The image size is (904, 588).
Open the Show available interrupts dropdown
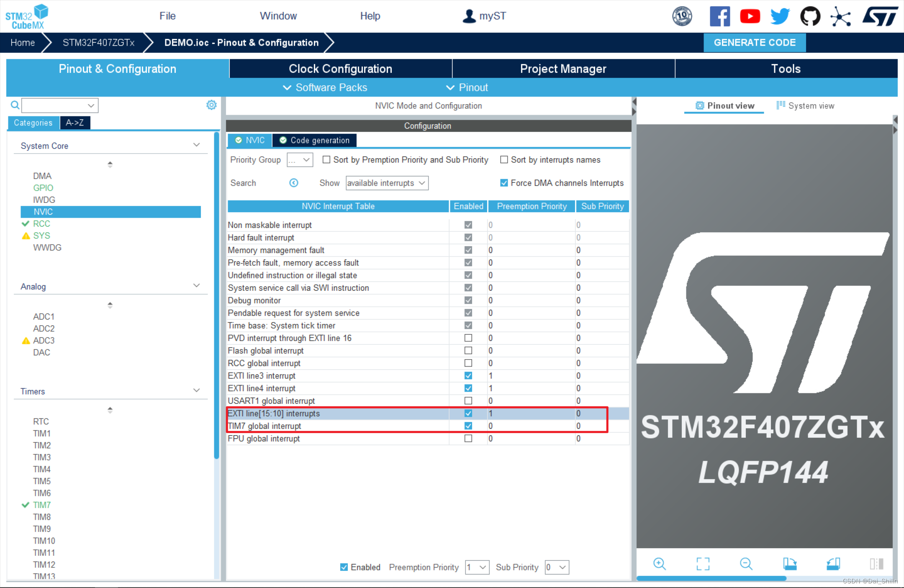(x=387, y=183)
